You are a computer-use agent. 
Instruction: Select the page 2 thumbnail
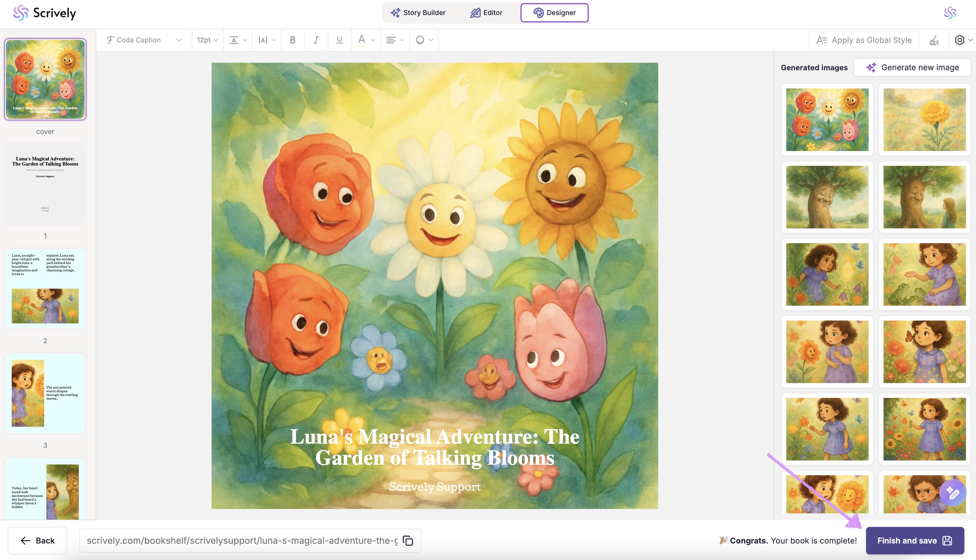[x=45, y=289]
